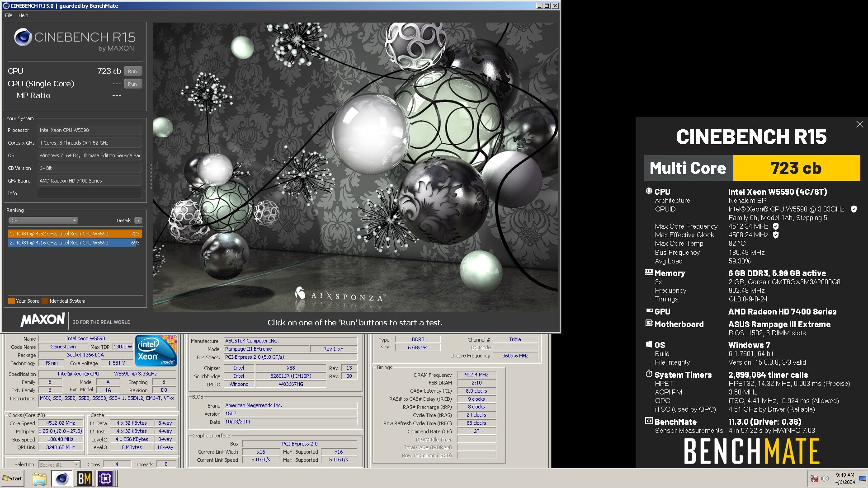868x488 pixels.
Task: Click the AMD Radeon HD 7400 Series GFX field
Action: [90, 181]
